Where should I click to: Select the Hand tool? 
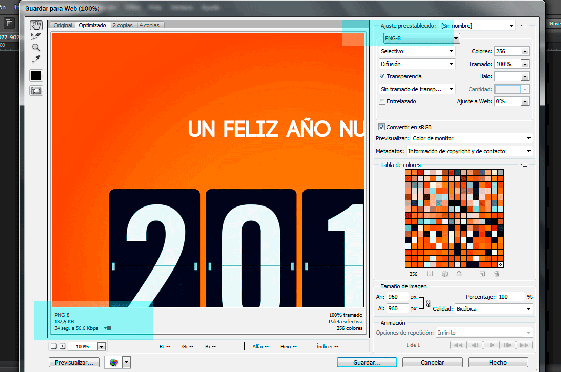(x=36, y=25)
